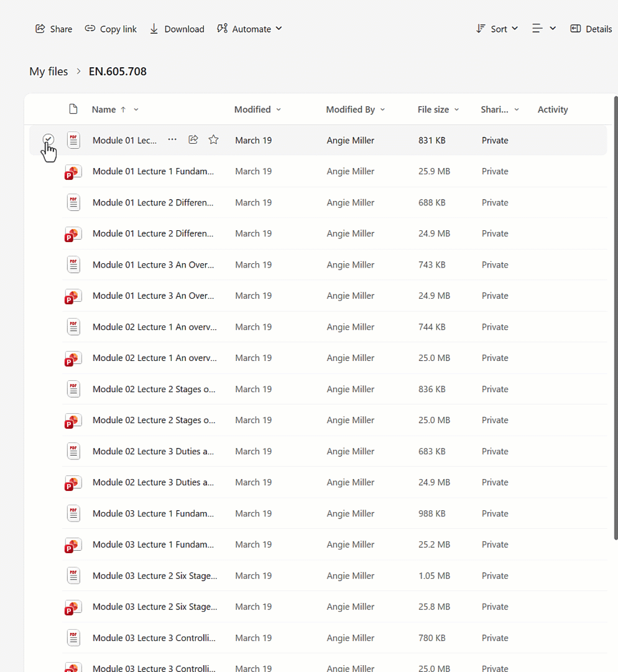Screen dimensions: 618x672
Task: Open Module 03 Lecture 2 Six Stage file sized 1.05 MB
Action: 155,576
